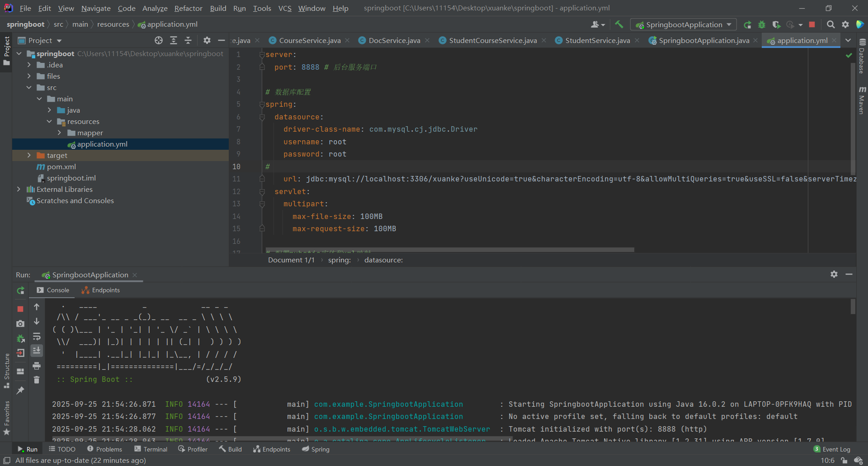Click cursor position 10:6 in status bar
The height and width of the screenshot is (466, 868).
point(827,461)
